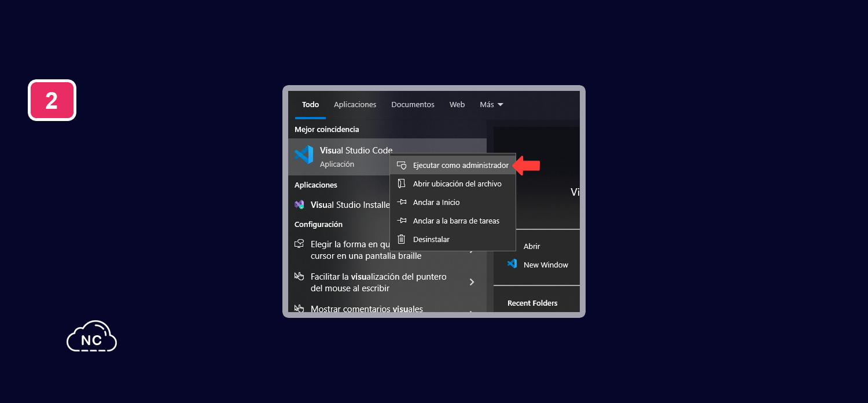Viewport: 868px width, 403px height.
Task: Choose Anclar a la barra de tareas
Action: [453, 221]
